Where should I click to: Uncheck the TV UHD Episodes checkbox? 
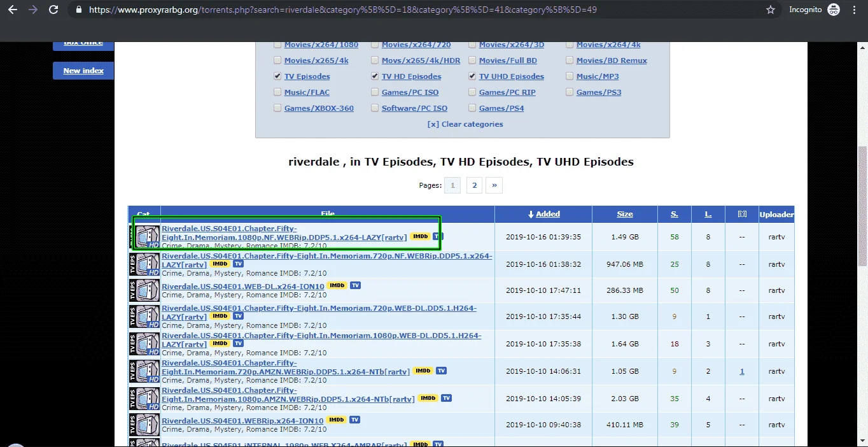pos(472,76)
